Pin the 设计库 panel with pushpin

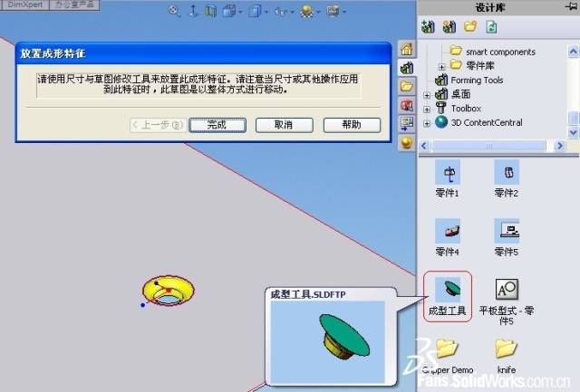click(570, 7)
